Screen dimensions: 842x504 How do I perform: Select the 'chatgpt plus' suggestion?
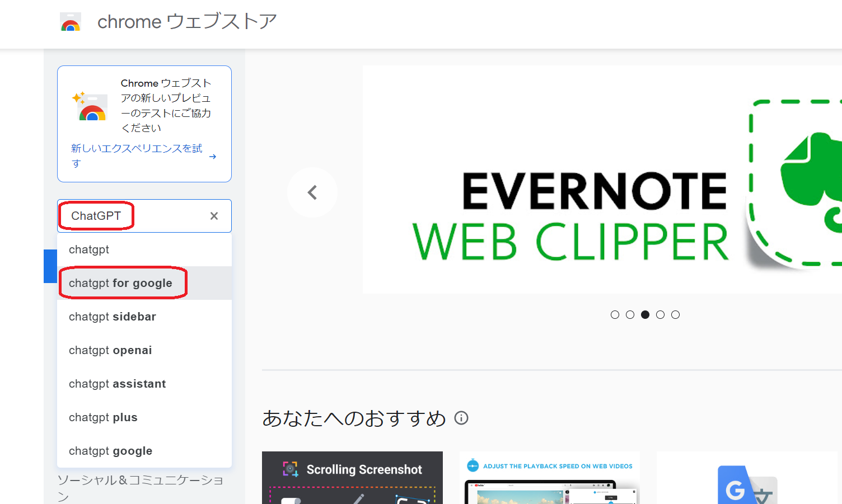pos(144,417)
